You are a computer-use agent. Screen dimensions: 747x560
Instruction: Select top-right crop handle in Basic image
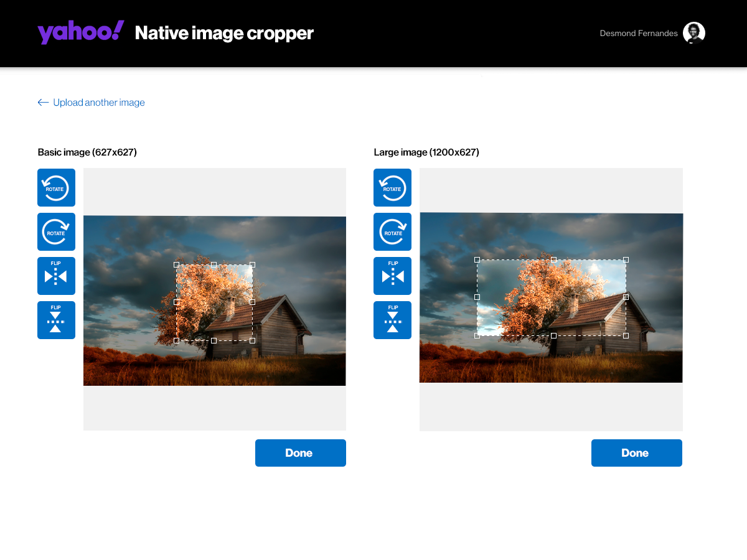252,264
